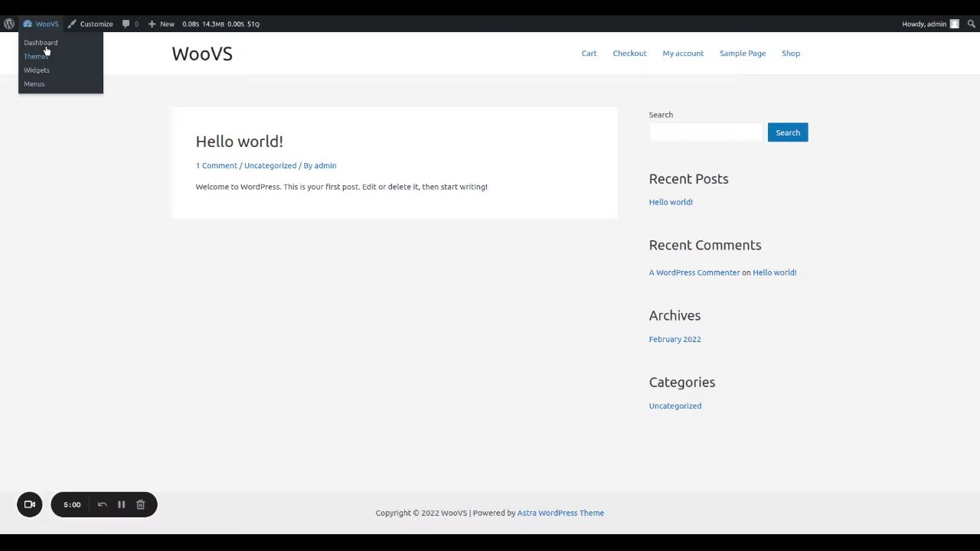The height and width of the screenshot is (551, 980).
Task: Click the WooVS admin bar site name
Action: click(x=47, y=24)
